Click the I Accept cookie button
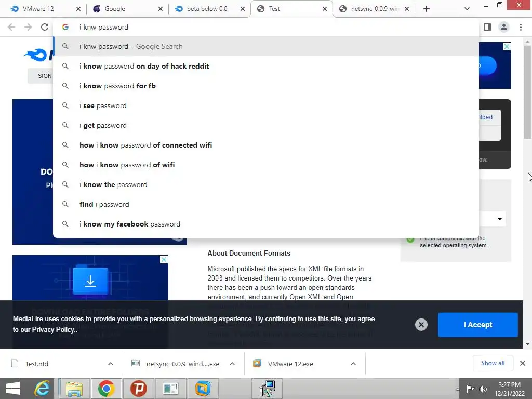The height and width of the screenshot is (399, 532). pos(478,325)
